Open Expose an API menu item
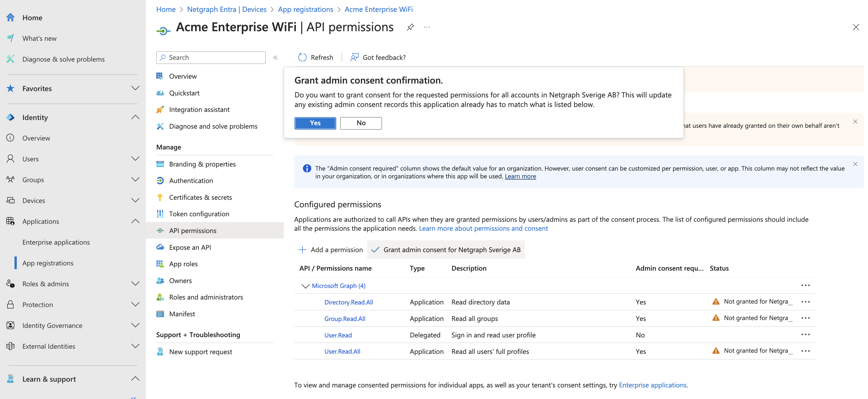This screenshot has width=868, height=399. click(x=190, y=247)
